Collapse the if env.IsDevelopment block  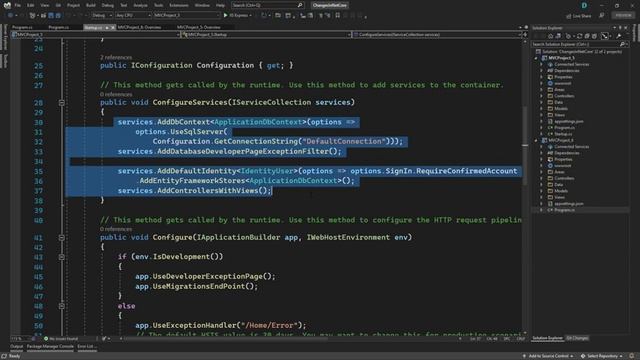click(62, 257)
